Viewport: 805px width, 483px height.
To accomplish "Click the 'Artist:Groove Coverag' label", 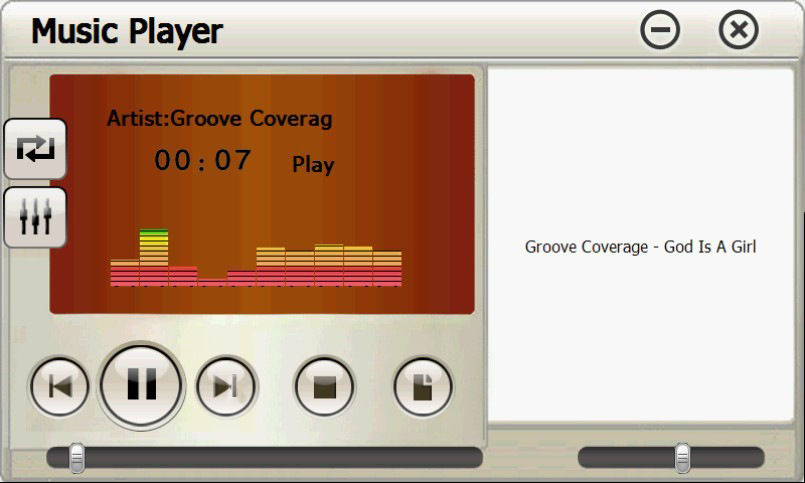I will click(220, 119).
